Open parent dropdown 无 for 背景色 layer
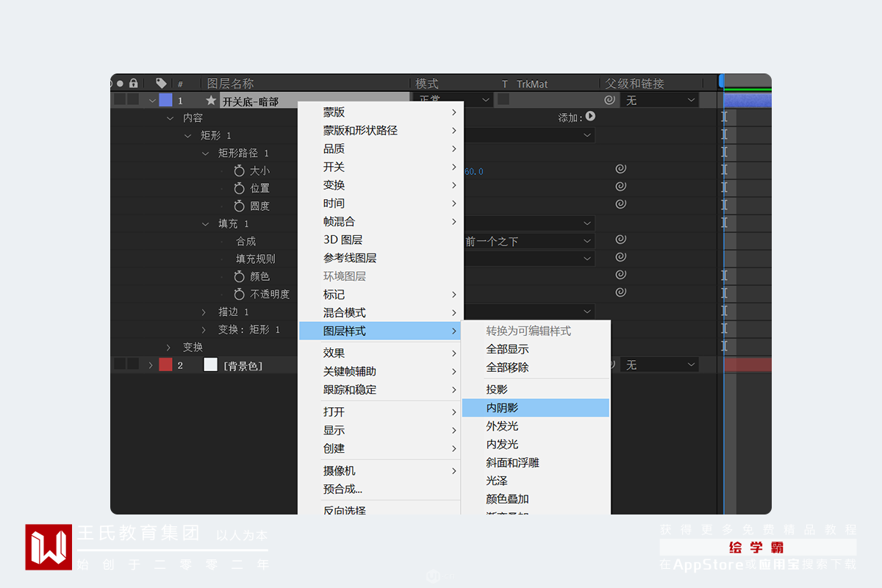Screen dimensions: 882x588 click(x=660, y=365)
